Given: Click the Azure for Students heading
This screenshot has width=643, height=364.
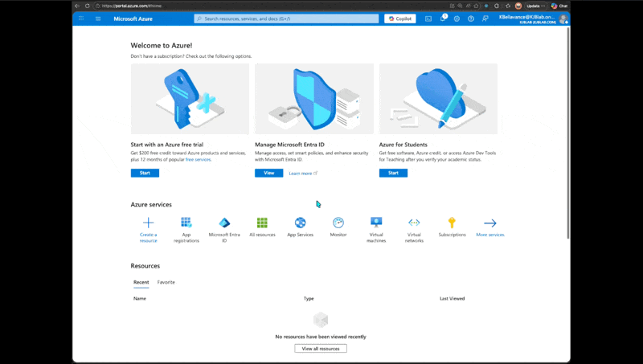Looking at the screenshot, I should [403, 145].
